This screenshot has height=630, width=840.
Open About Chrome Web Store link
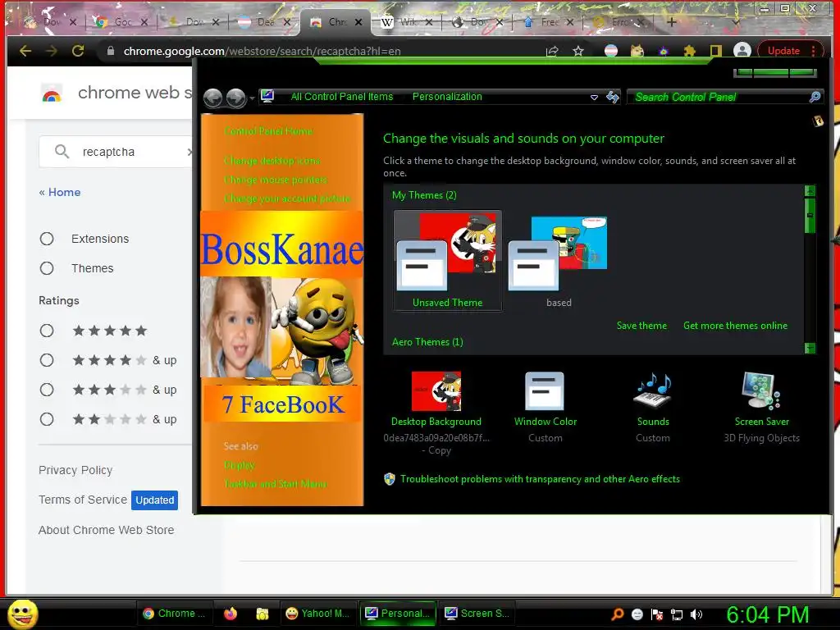coord(106,530)
